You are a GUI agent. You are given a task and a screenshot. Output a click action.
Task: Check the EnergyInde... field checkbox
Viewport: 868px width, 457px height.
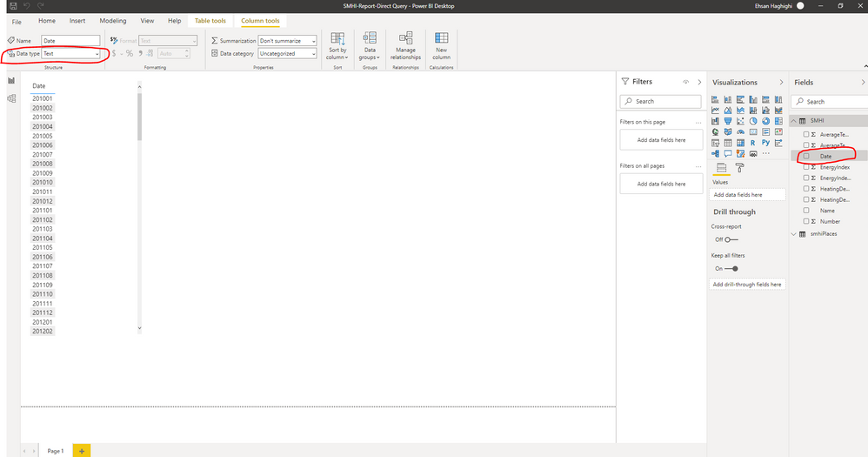806,178
